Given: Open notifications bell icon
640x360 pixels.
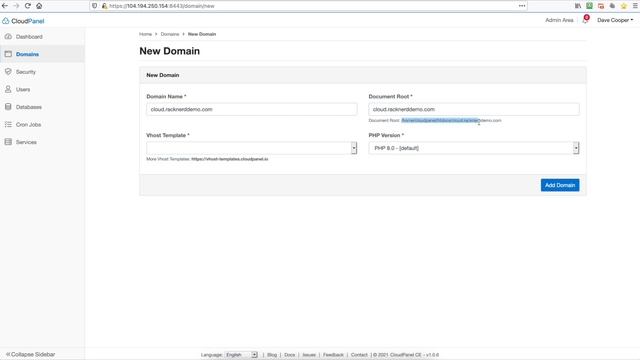Looking at the screenshot, I should pos(585,20).
